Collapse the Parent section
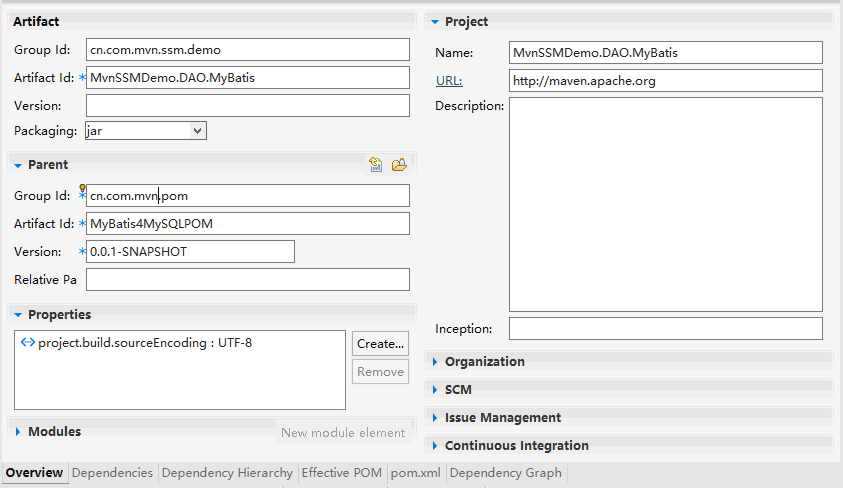The height and width of the screenshot is (488, 843). (x=18, y=165)
